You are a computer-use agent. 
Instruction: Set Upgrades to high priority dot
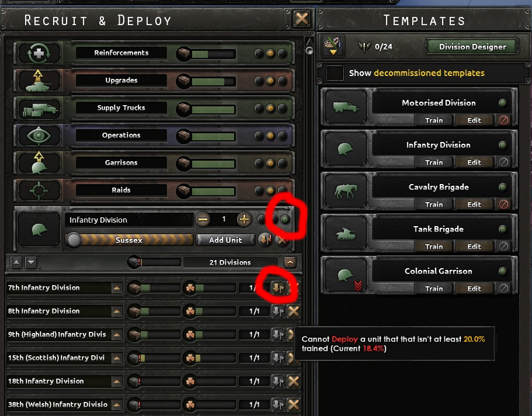(x=282, y=81)
